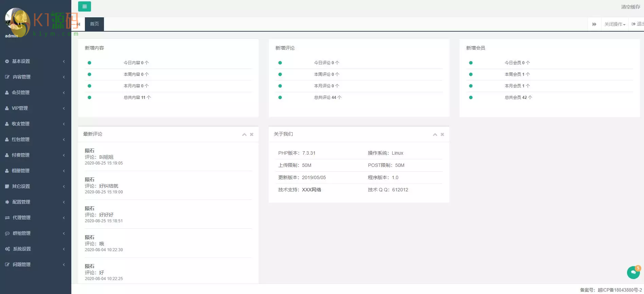Select the 总共评论 44 个 row
Image resolution: width=644 pixels, height=294 pixels.
point(359,98)
